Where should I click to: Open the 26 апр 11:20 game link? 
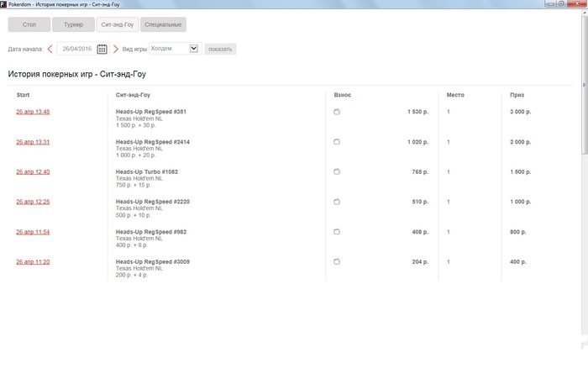pyautogui.click(x=33, y=262)
